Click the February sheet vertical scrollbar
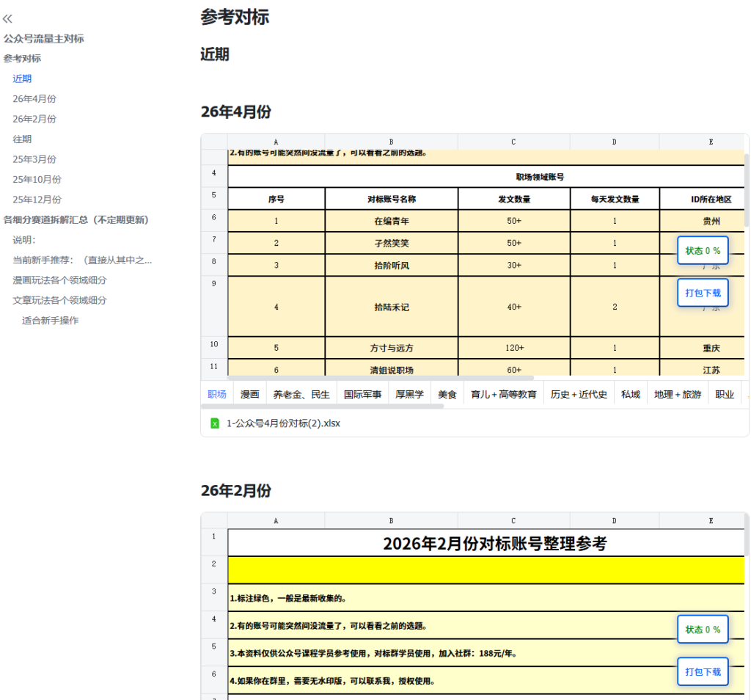This screenshot has width=751, height=700. coord(747,534)
